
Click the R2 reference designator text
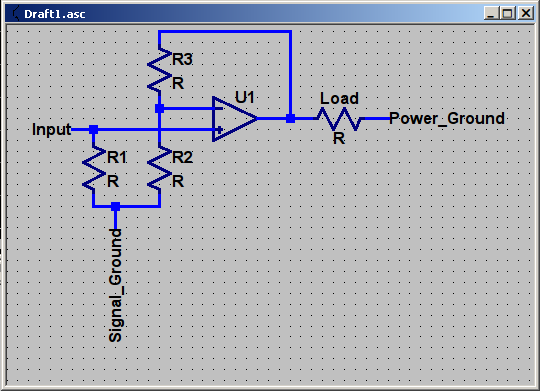tap(182, 157)
